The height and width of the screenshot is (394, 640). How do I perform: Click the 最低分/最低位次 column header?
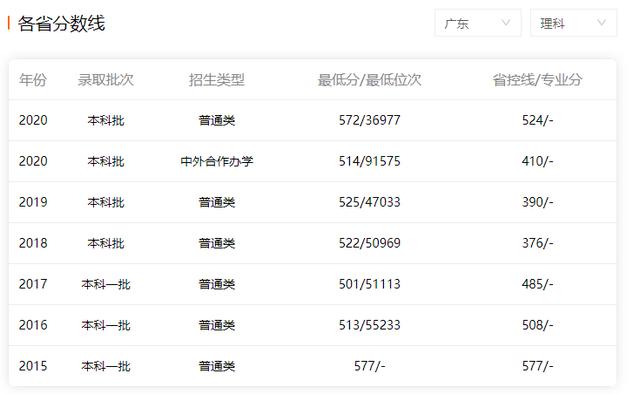click(369, 80)
